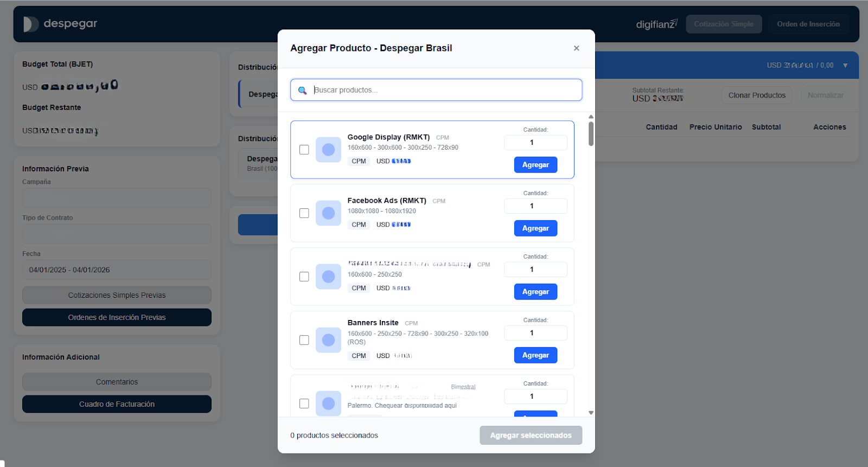This screenshot has height=467, width=868.
Task: Check the Facebook Ads (RMKT) checkbox
Action: tap(304, 213)
